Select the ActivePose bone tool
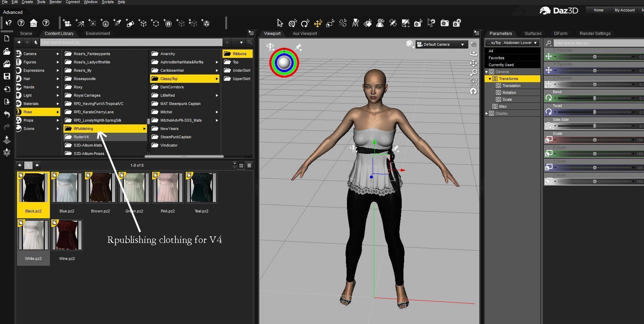Screen dimensions: 644x324 343,23
